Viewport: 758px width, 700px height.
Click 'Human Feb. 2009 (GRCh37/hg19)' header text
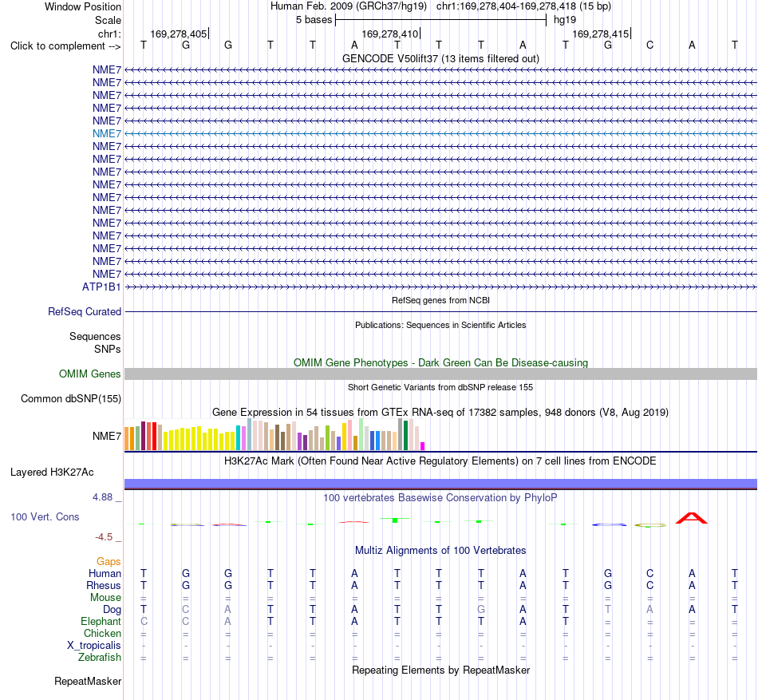(x=349, y=6)
